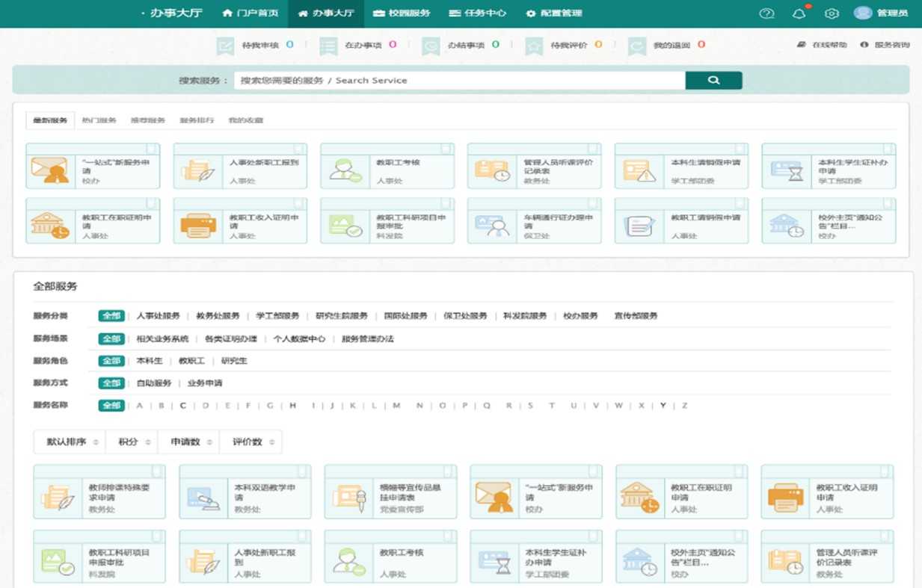Switch to 推荐服务 tab
The width and height of the screenshot is (922, 588).
coord(147,120)
